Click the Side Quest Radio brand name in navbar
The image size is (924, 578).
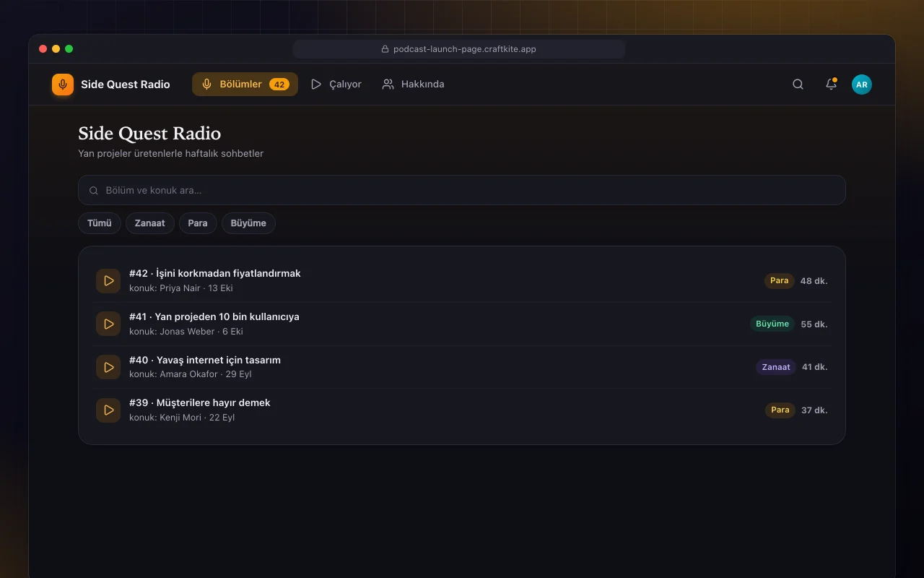pyautogui.click(x=126, y=85)
